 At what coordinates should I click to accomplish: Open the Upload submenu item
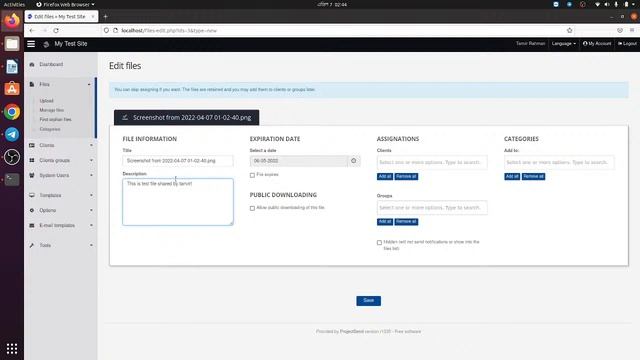pyautogui.click(x=47, y=101)
